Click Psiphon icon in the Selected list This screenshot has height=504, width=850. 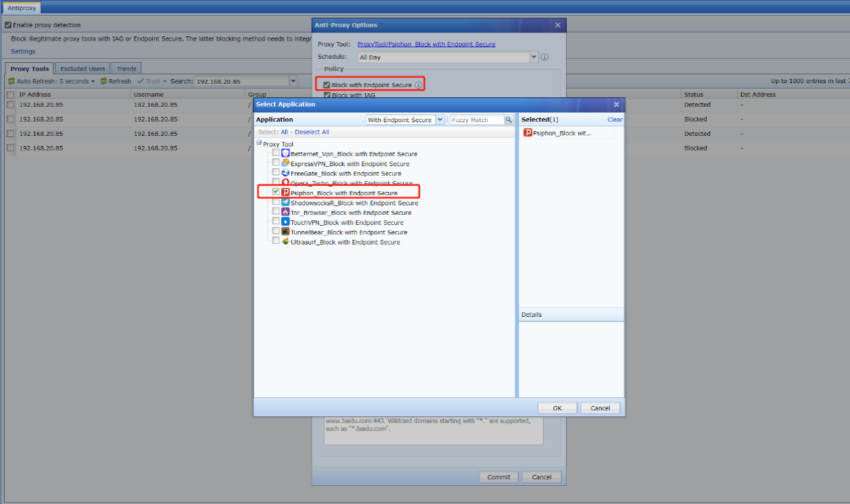(x=528, y=133)
